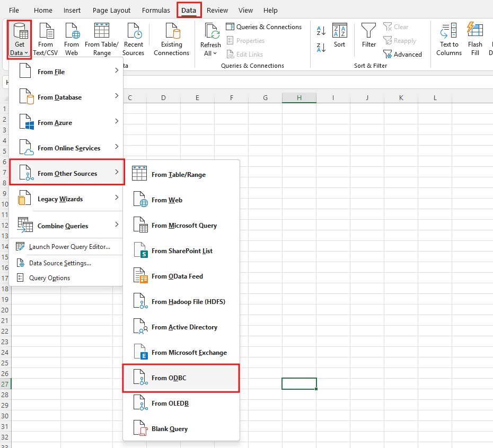
Task: Launch Power Query Editor
Action: tap(66, 247)
